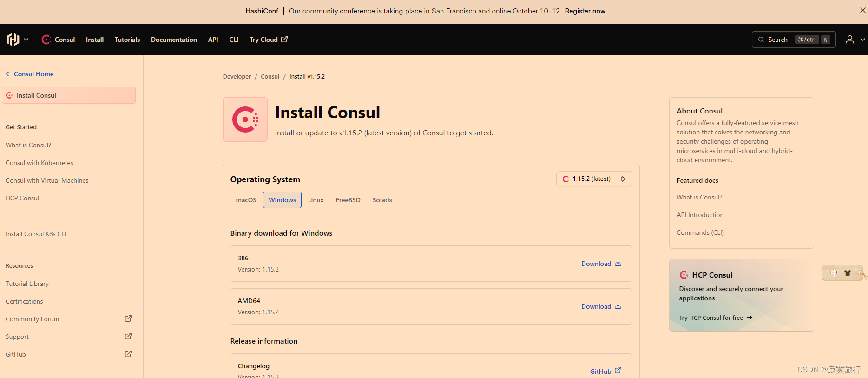Open the CLI nav menu item

[x=234, y=40]
